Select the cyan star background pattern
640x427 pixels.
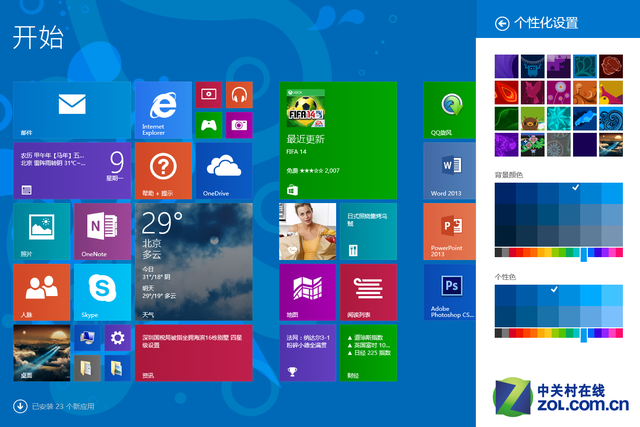[x=559, y=118]
